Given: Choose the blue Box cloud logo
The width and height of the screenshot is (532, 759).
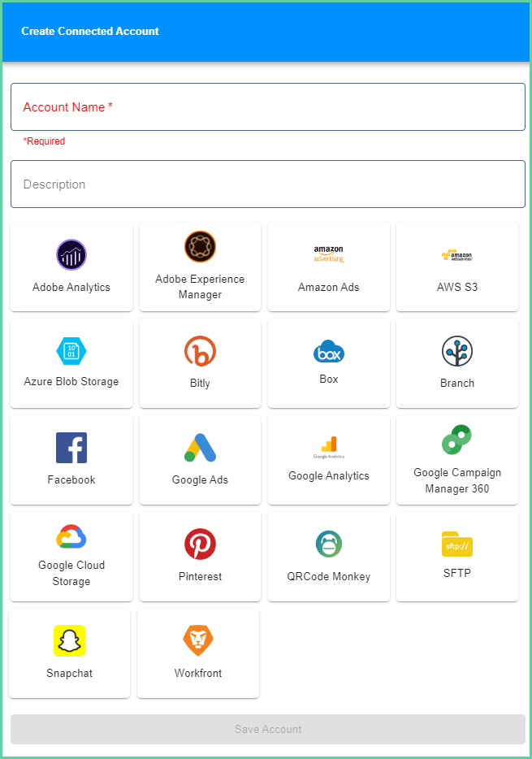Looking at the screenshot, I should pos(328,351).
